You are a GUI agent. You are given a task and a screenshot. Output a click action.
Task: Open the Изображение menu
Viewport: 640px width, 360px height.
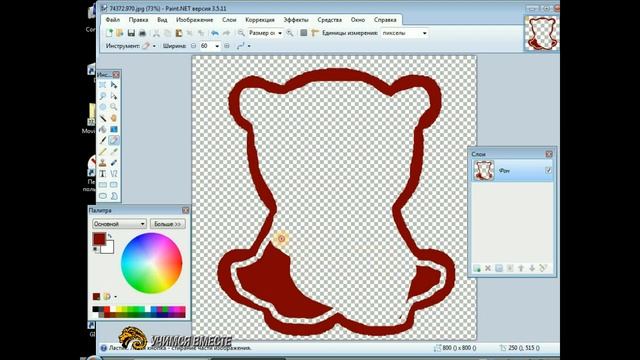pyautogui.click(x=194, y=20)
